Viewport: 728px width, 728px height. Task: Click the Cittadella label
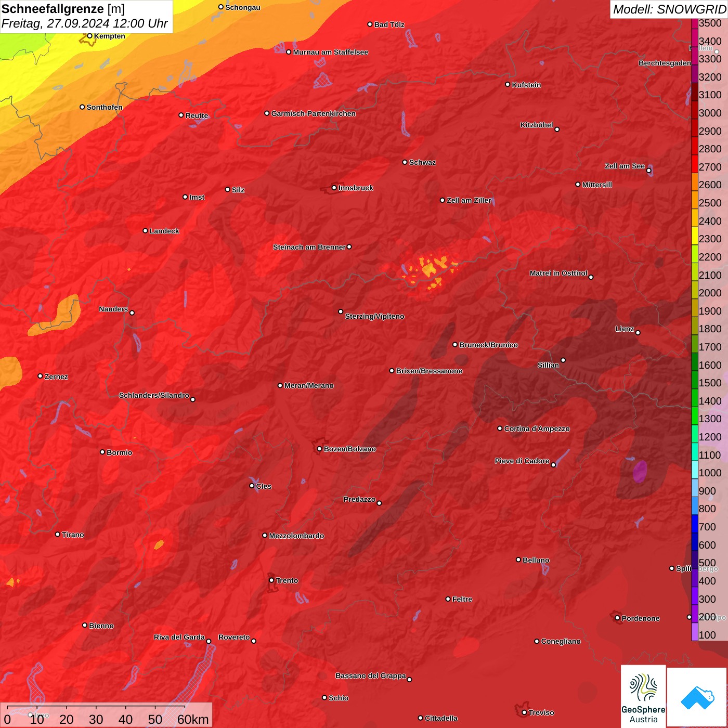click(x=441, y=718)
